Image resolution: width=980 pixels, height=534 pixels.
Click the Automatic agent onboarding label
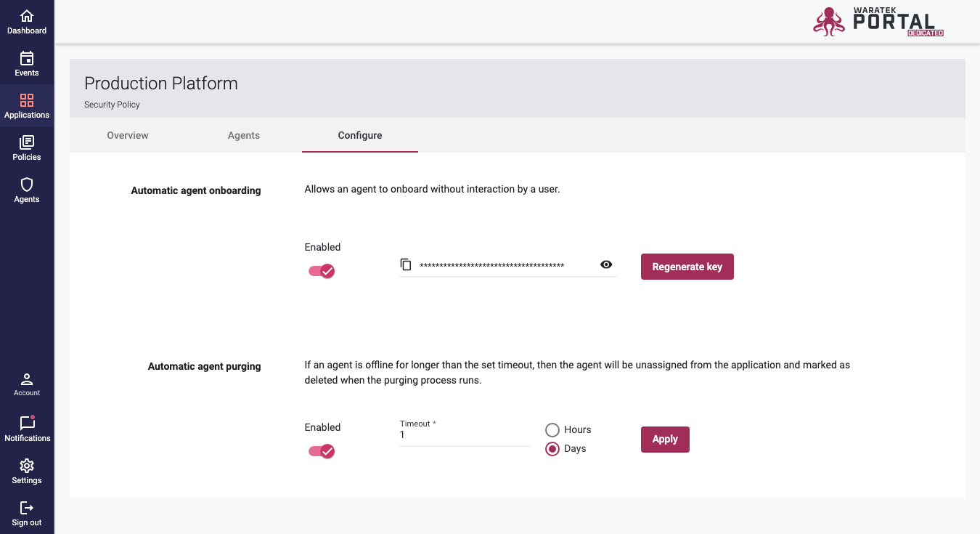(x=196, y=190)
